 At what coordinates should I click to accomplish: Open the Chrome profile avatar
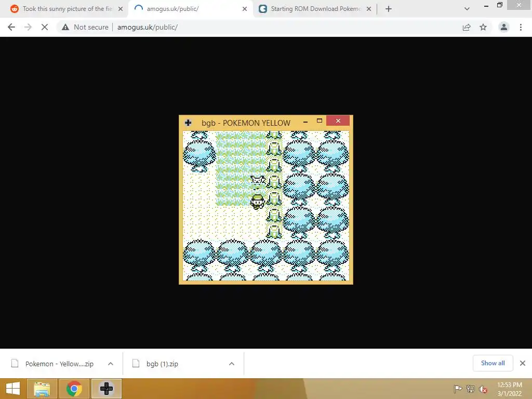point(504,27)
